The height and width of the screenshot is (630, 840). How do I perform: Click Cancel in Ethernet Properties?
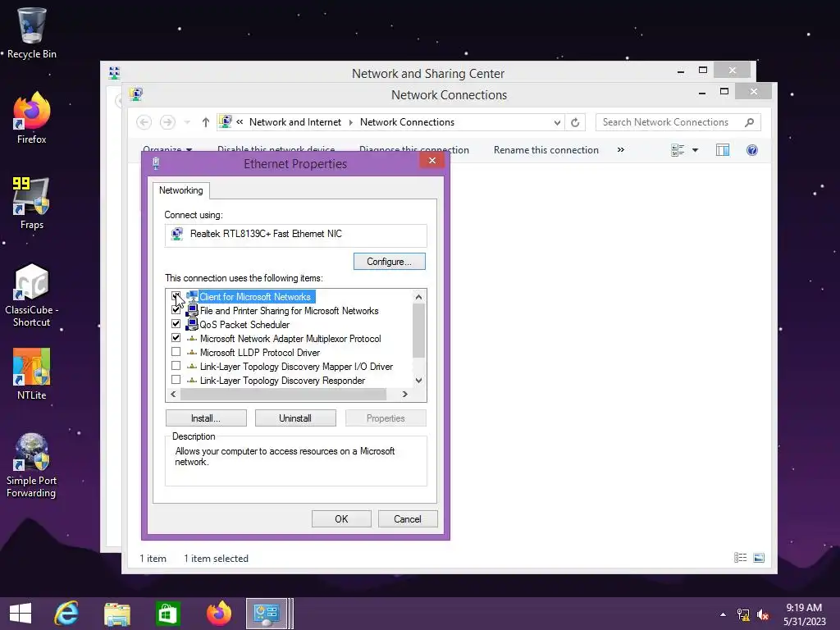pyautogui.click(x=408, y=518)
